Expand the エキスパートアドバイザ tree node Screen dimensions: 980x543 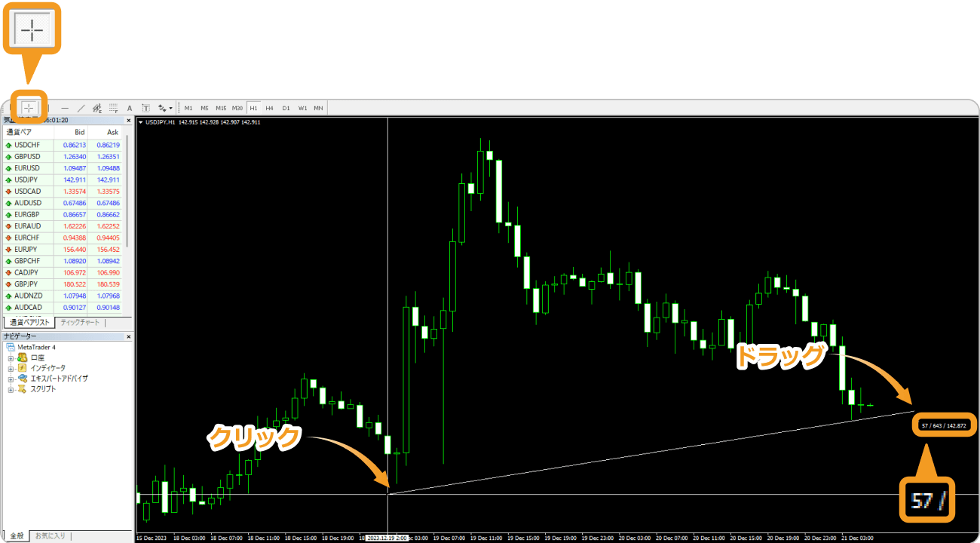point(11,379)
